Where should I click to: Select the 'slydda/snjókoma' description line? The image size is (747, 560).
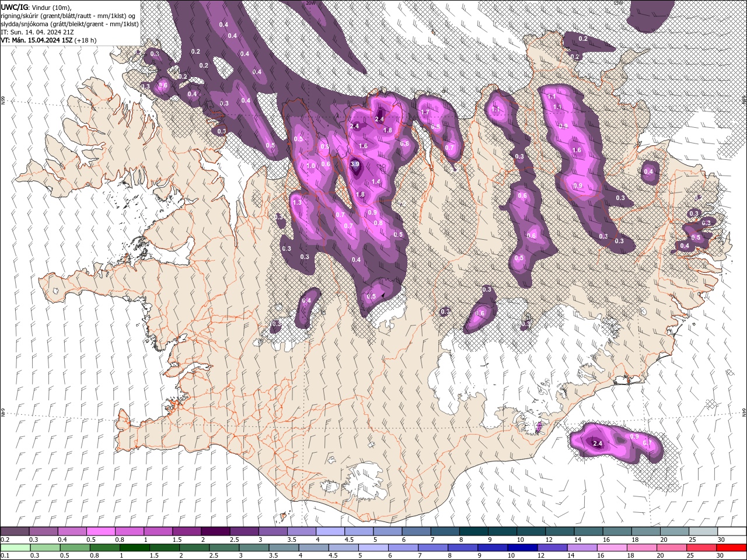[70, 24]
